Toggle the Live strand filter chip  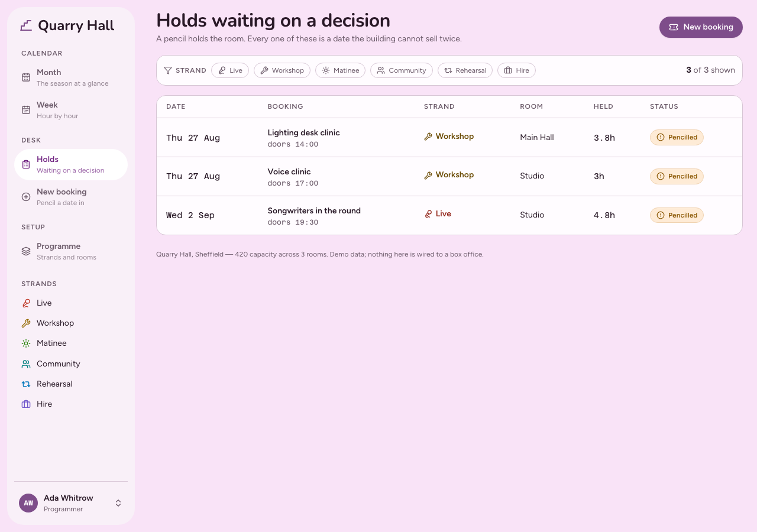(230, 70)
